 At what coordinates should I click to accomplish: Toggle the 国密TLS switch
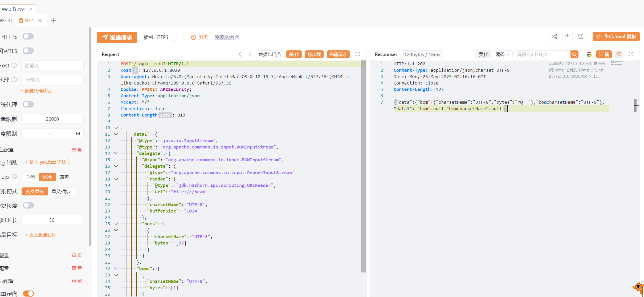point(28,51)
